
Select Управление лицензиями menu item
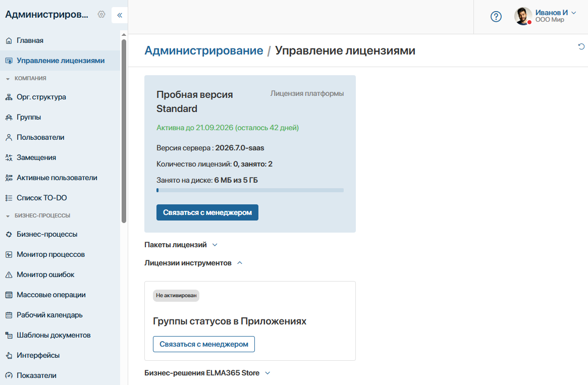click(x=60, y=61)
